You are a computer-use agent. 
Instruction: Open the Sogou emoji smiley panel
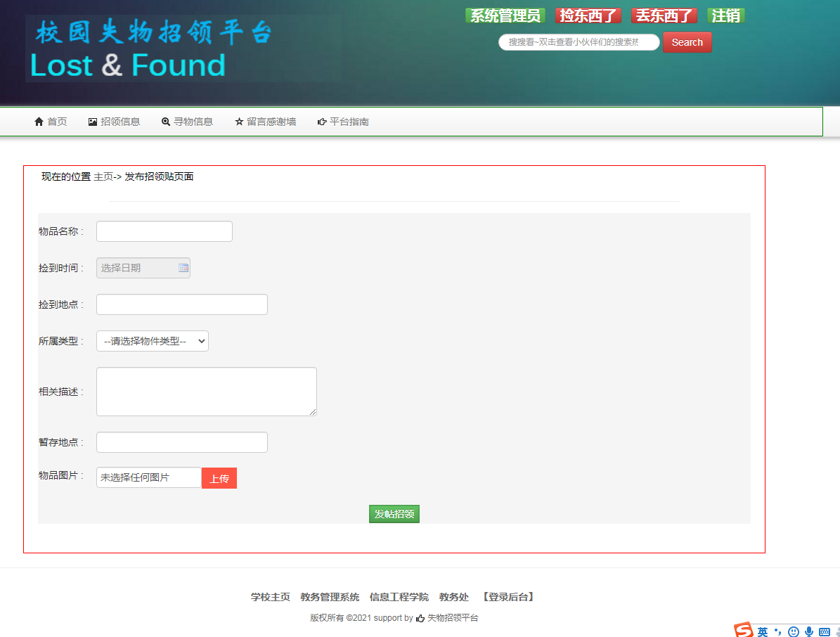794,632
